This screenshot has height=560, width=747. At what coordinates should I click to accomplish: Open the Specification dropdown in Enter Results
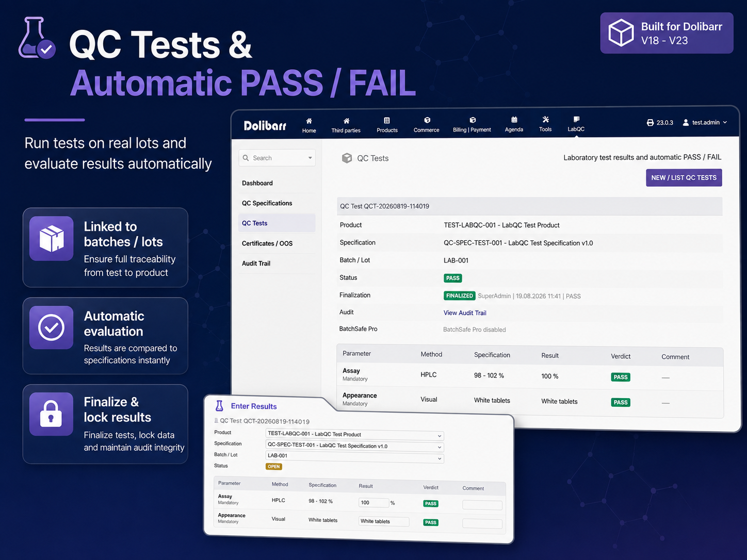pyautogui.click(x=354, y=446)
